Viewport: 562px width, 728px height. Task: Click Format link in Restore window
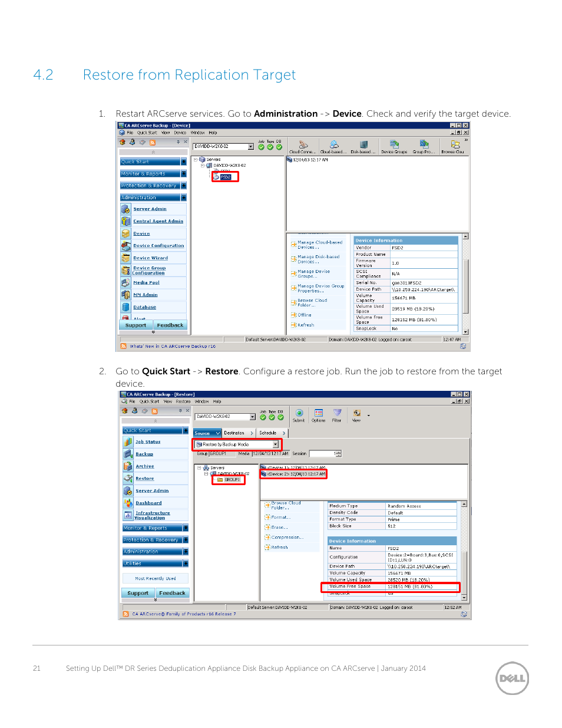click(x=280, y=518)
